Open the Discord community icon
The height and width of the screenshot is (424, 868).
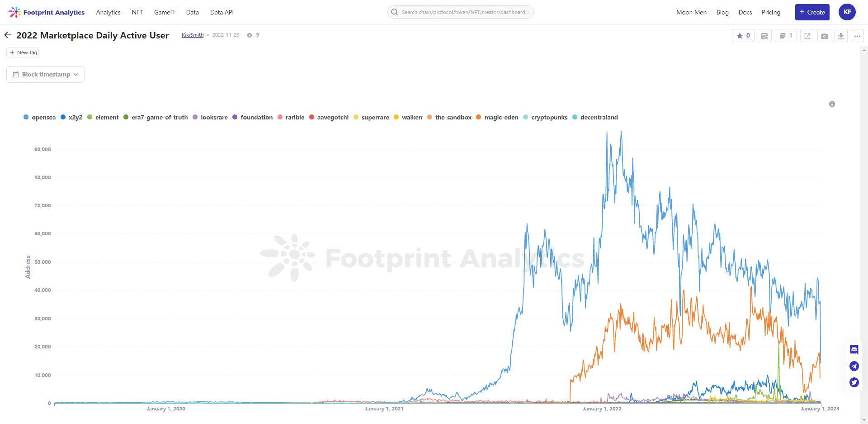[854, 349]
